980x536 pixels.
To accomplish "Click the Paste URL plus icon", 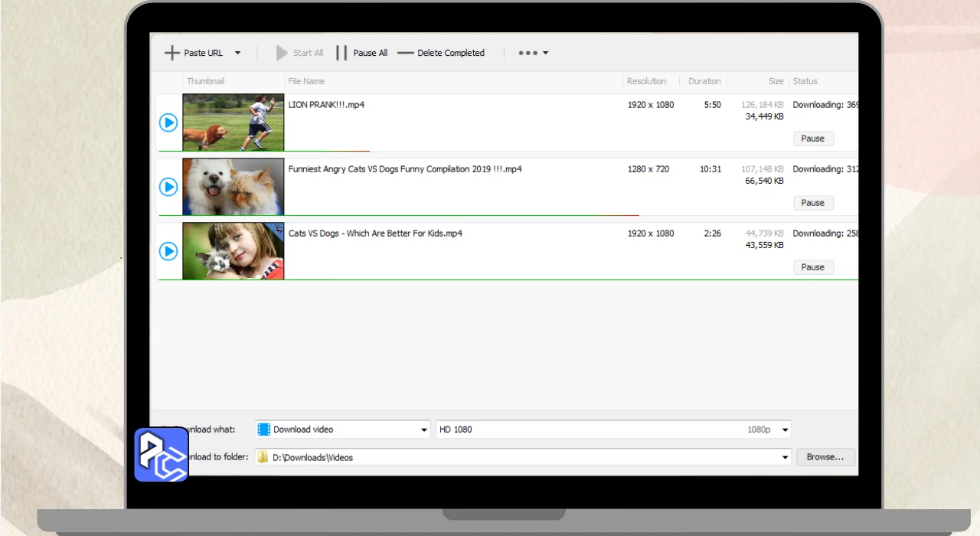I will tap(172, 53).
